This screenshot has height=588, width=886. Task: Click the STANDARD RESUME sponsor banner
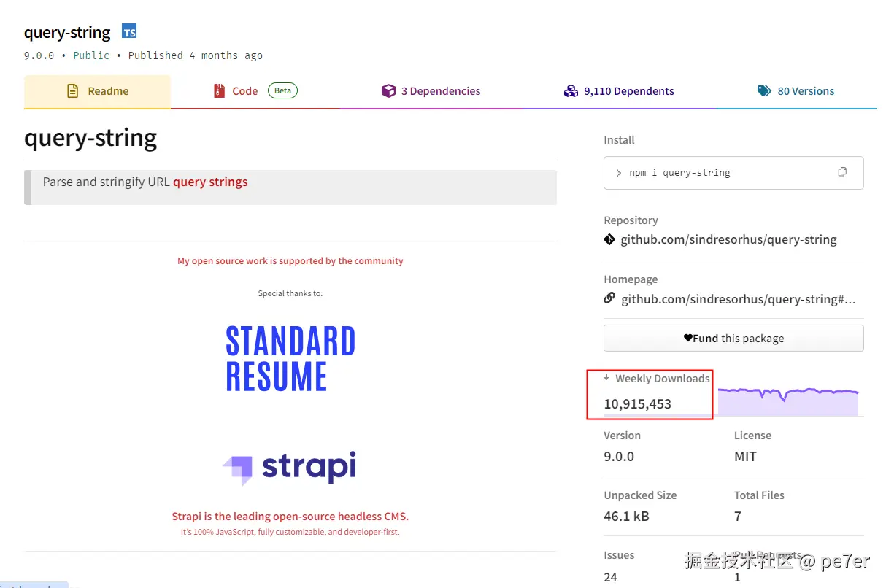[x=290, y=359]
